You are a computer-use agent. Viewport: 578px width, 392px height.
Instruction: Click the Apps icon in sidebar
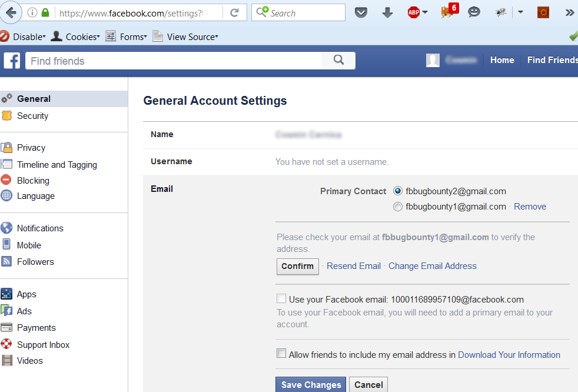[x=6, y=294]
